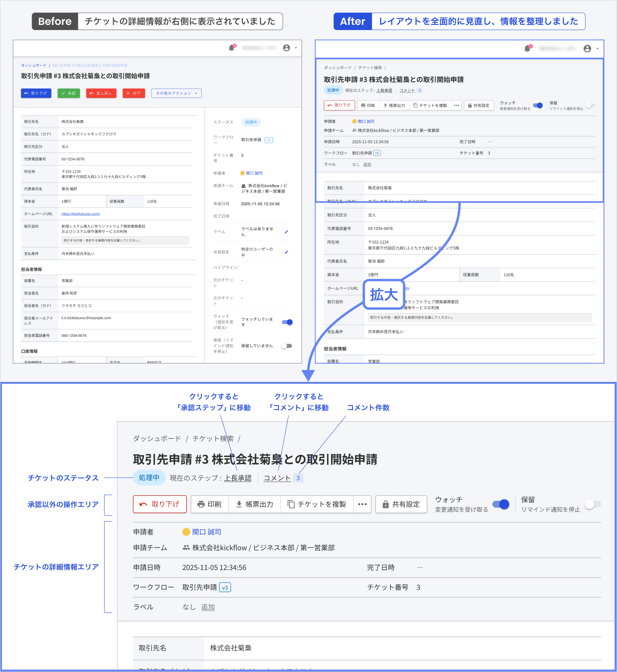Open コメント link in enlarged view

[x=277, y=478]
